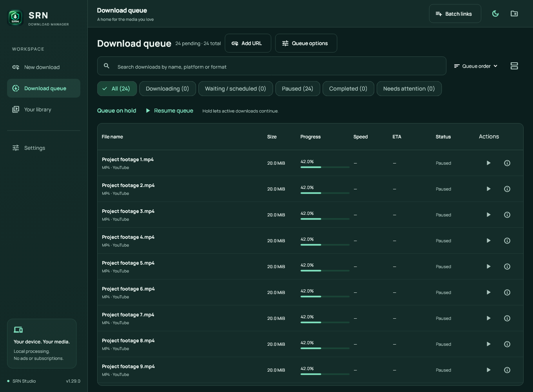The width and height of the screenshot is (533, 392).
Task: Resume Project footage 8.mp4 download
Action: pos(488,344)
